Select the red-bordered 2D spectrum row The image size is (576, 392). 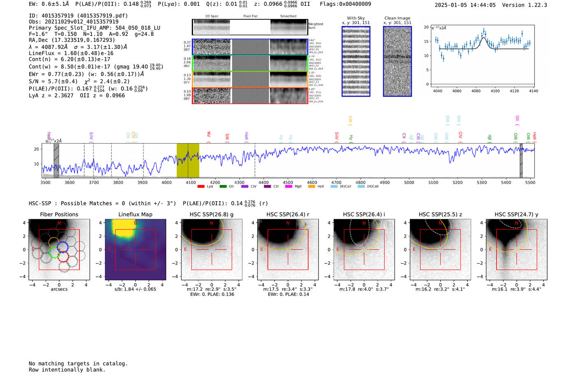point(250,95)
